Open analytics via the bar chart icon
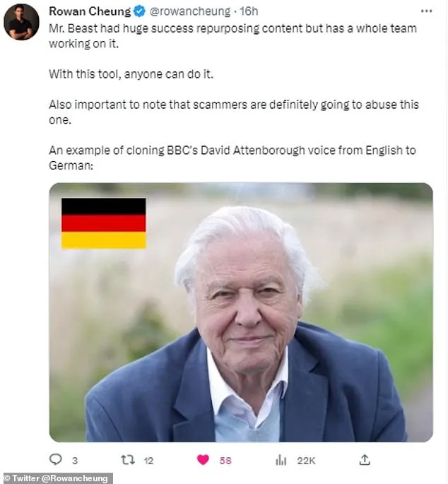The height and width of the screenshot is (484, 448). click(281, 460)
